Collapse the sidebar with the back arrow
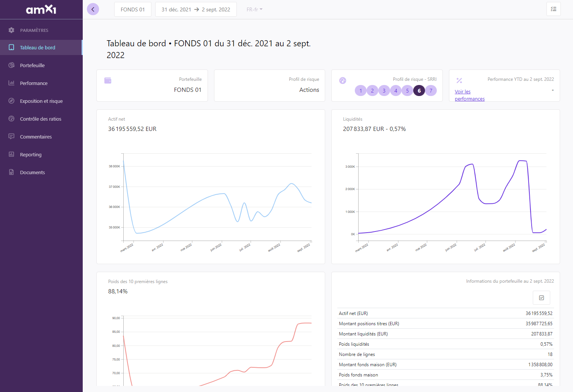573x392 pixels. point(93,9)
